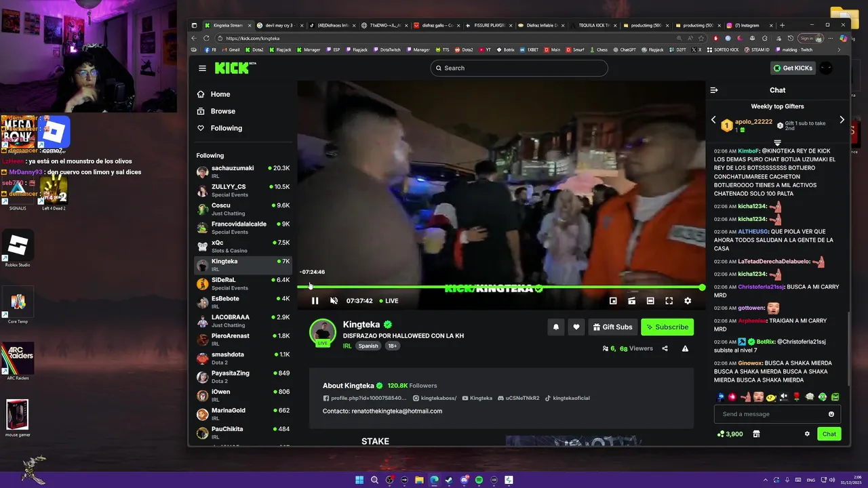
Task: Click the Search field on Kick
Action: pos(519,68)
